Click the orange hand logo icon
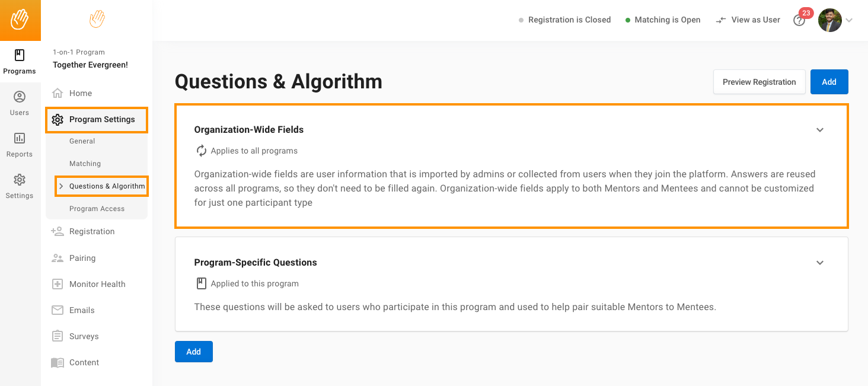This screenshot has width=868, height=386. click(x=20, y=20)
